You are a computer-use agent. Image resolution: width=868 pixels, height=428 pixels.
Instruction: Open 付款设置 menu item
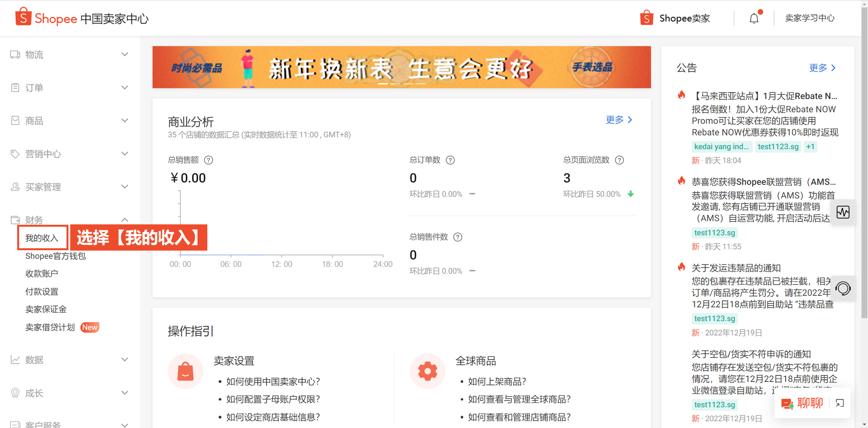click(42, 291)
